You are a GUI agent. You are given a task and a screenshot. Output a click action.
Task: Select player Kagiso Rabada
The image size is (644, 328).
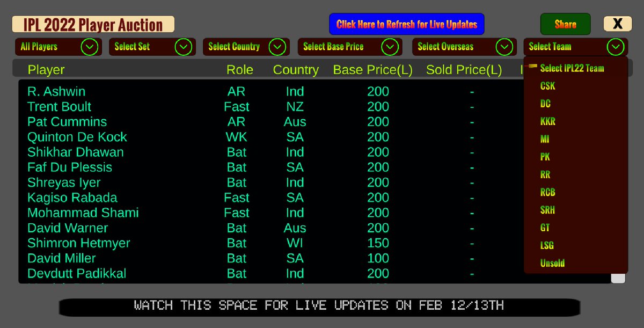pyautogui.click(x=72, y=198)
